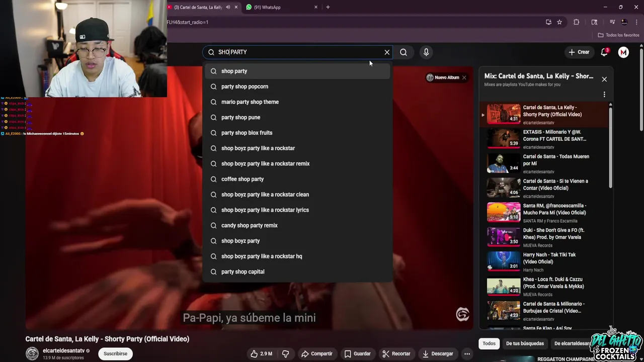The height and width of the screenshot is (362, 644).
Task: Open Todos los favoritos folder
Action: click(618, 35)
